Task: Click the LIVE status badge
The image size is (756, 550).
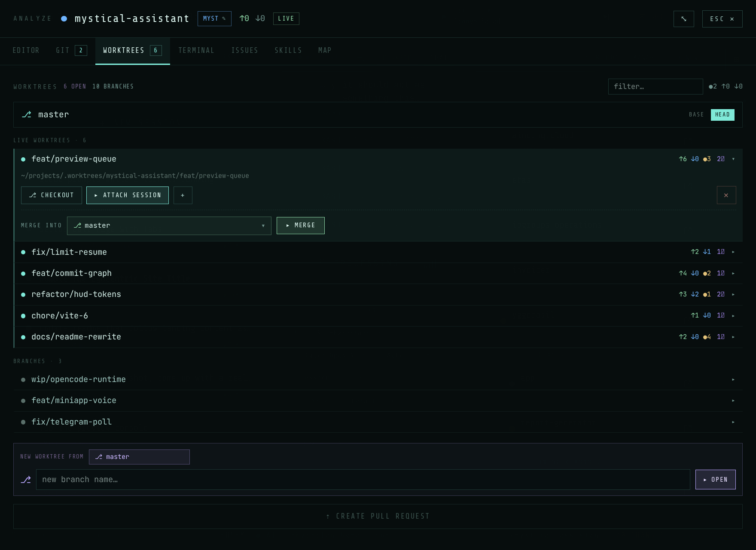Action: point(286,18)
